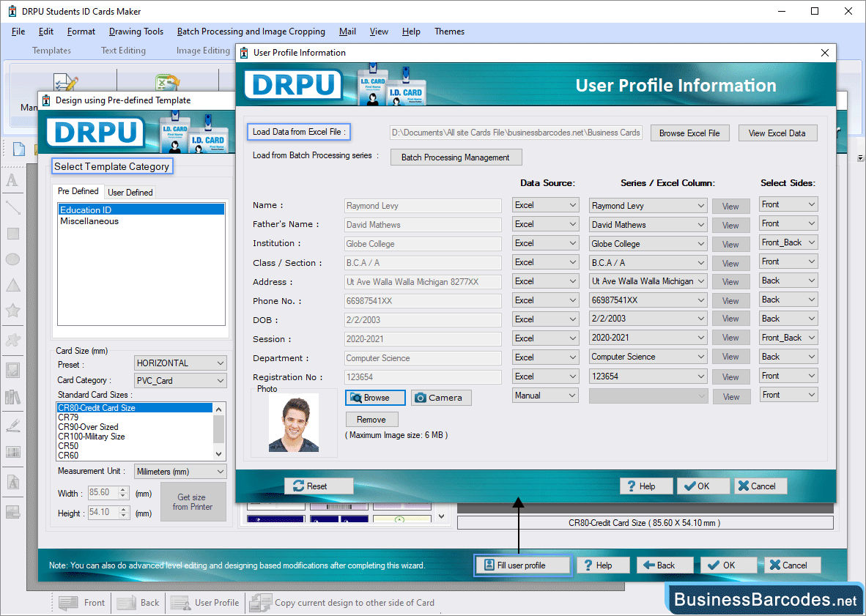Select the Text tool in left sidebar
Viewport: 866px width, 616px height.
coord(12,180)
